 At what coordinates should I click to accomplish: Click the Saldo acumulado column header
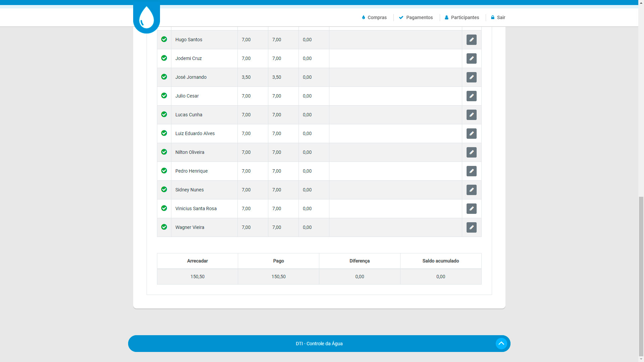tap(441, 261)
